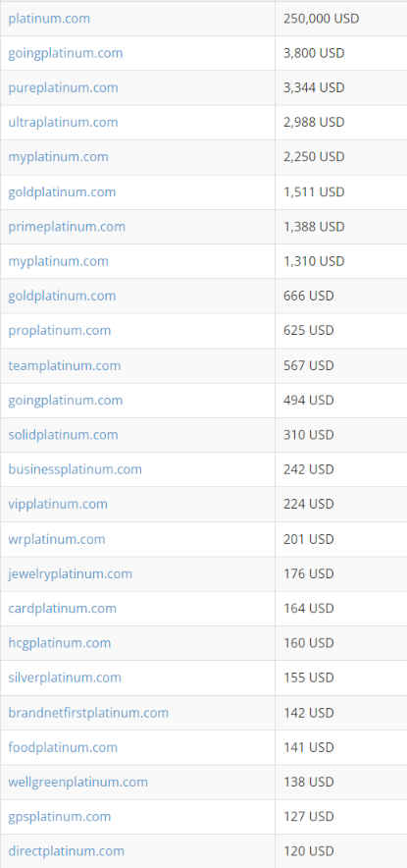Screen dimensions: 407x868
Task: Open primeplatinum.com listing
Action: [67, 227]
